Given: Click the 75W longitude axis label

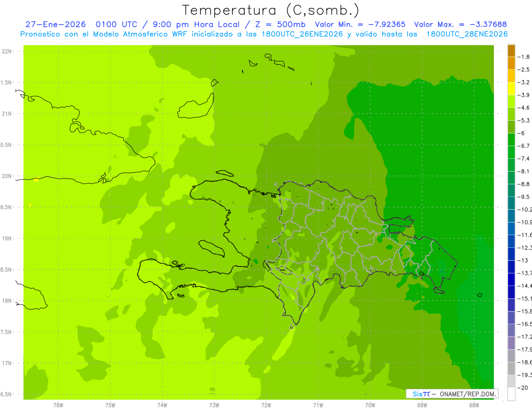Looking at the screenshot, I should pos(110,405).
